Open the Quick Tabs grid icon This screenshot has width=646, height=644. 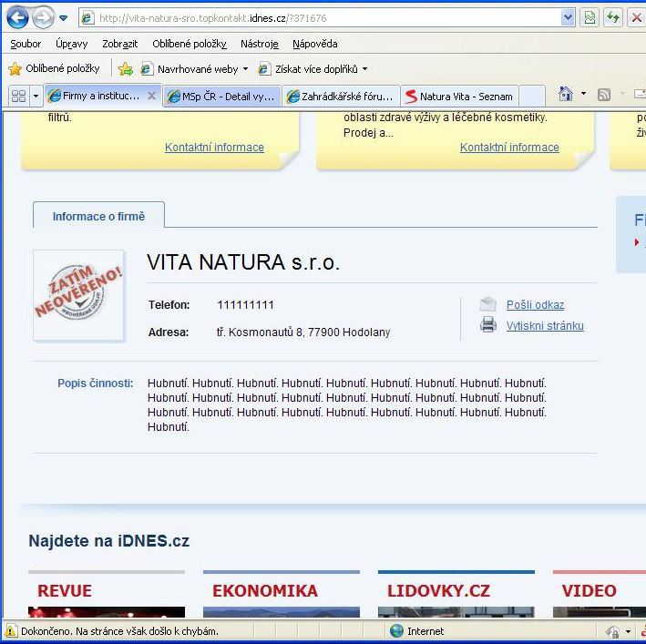(18, 96)
